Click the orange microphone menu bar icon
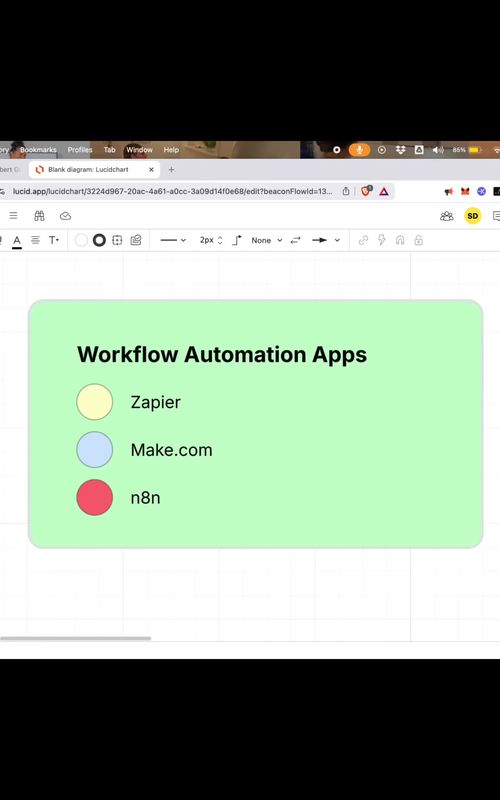The image size is (500, 800). (359, 149)
